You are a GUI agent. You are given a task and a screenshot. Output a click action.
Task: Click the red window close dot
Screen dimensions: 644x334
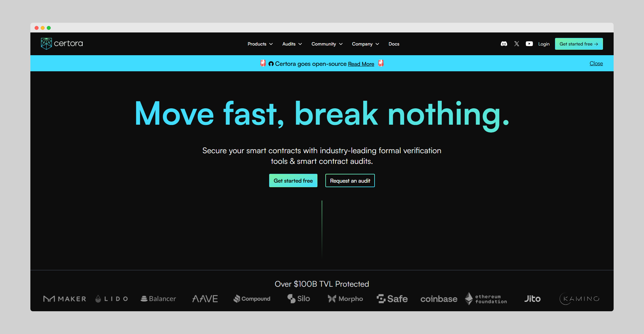(x=36, y=28)
